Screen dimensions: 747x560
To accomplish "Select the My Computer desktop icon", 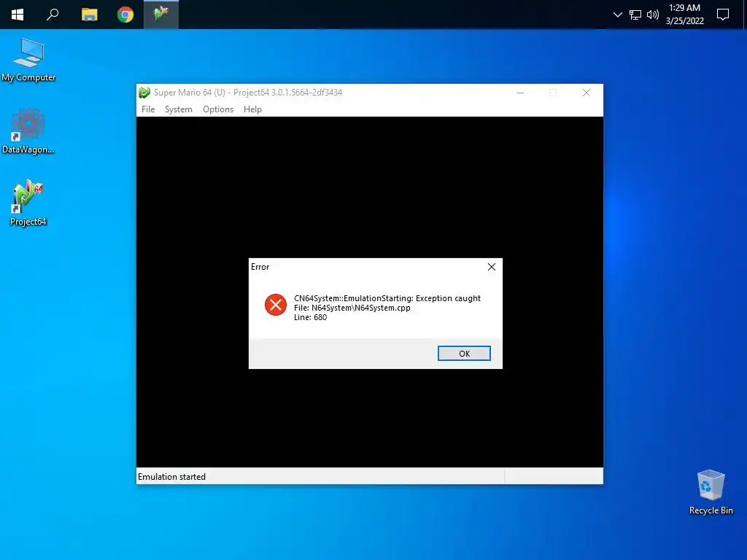I will pos(28,60).
